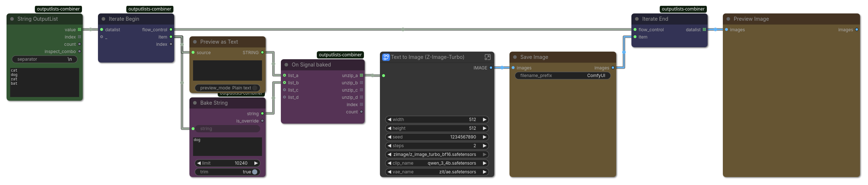Click the Bake String text area showing dog
Viewport: 868px width, 185px height.
click(x=228, y=147)
